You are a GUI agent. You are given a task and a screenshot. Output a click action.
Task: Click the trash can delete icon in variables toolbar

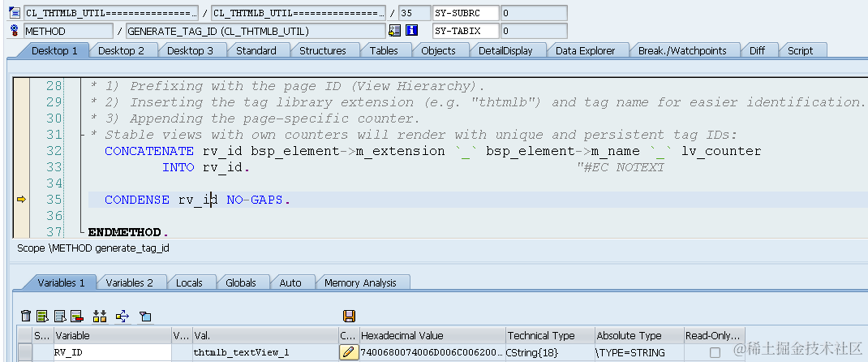(25, 316)
